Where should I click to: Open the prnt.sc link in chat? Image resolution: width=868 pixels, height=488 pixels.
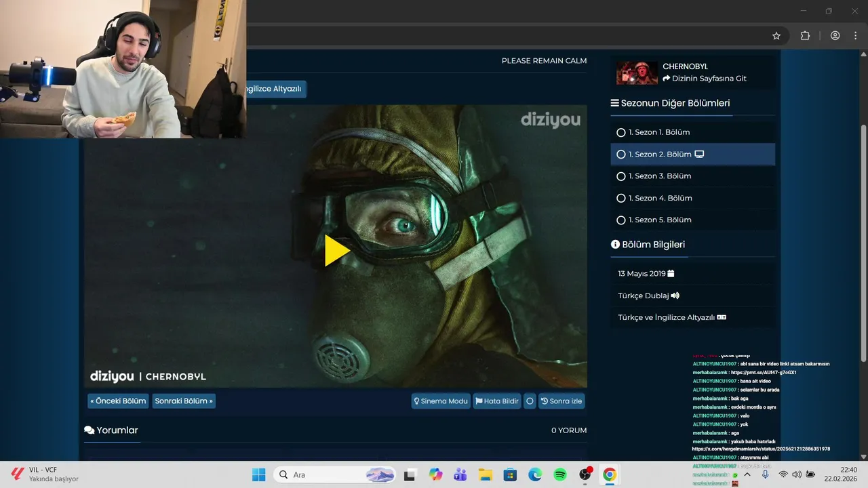763,373
